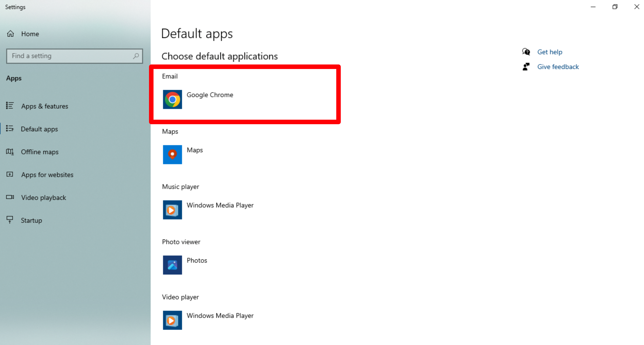Click the Maps category heading
This screenshot has height=345, width=644.
(x=170, y=131)
